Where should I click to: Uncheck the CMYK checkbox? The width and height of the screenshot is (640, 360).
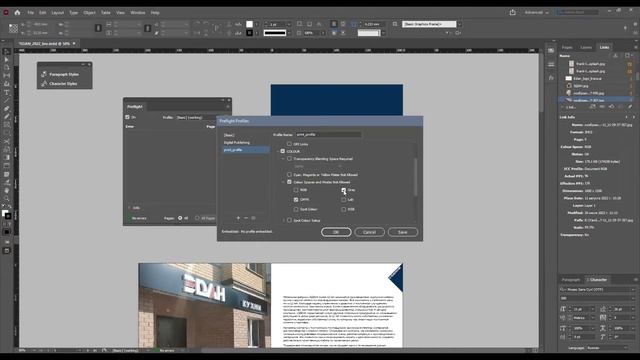296,200
